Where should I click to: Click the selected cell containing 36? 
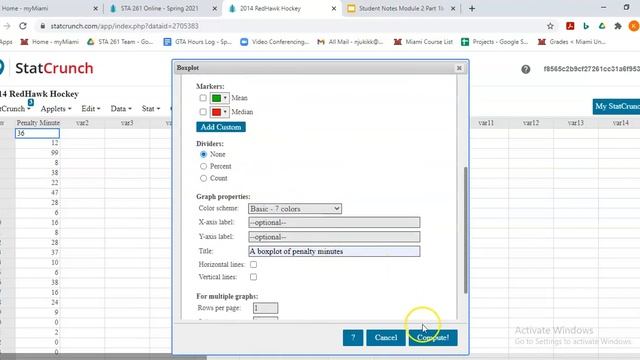tap(38, 133)
